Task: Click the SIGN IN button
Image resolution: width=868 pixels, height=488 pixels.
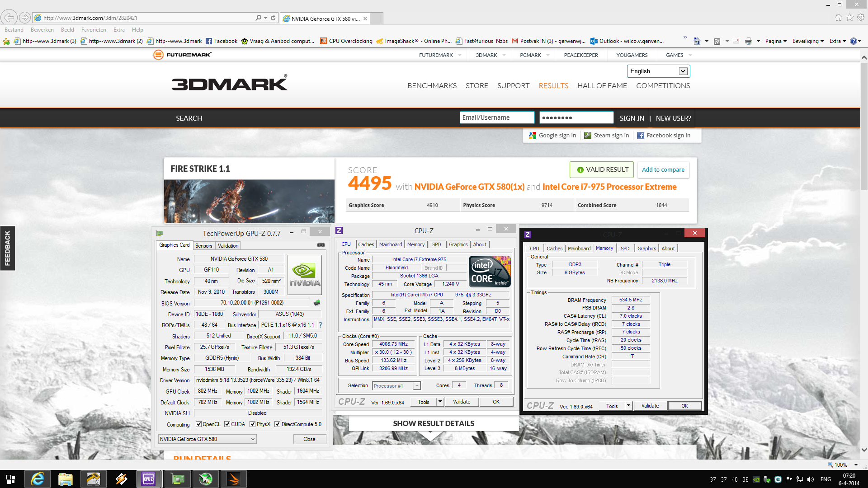Action: 632,118
